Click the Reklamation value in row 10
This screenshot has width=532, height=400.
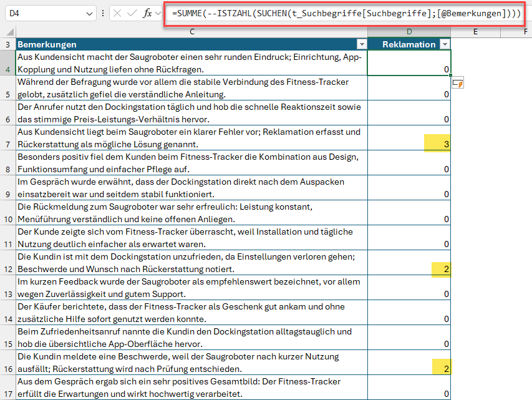[409, 213]
